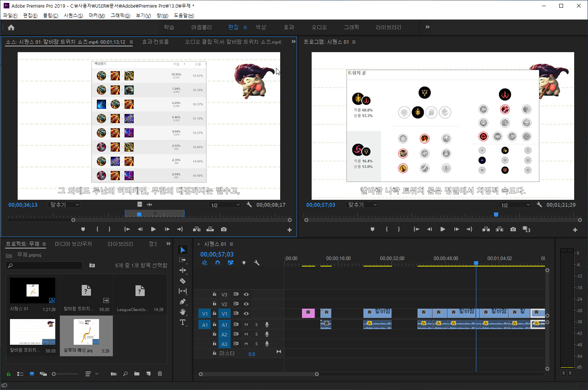Open Source monitor settings wrench
Viewport: 588px width, 390px height.
[249, 205]
